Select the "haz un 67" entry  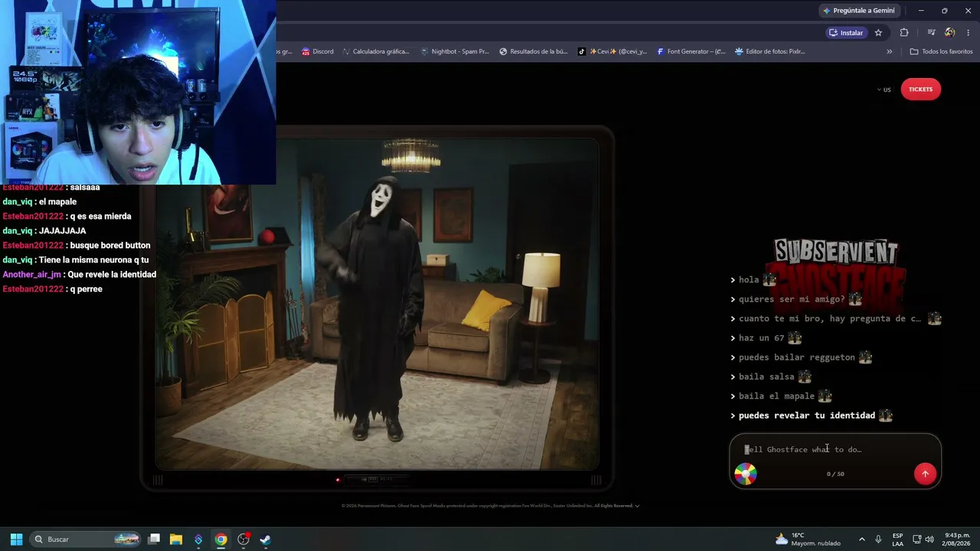tap(766, 338)
